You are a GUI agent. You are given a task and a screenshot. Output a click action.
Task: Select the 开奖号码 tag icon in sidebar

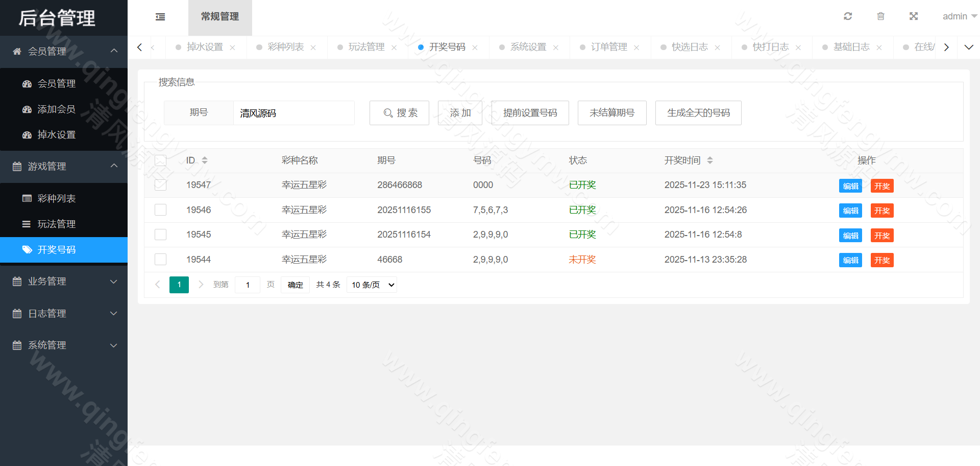27,250
